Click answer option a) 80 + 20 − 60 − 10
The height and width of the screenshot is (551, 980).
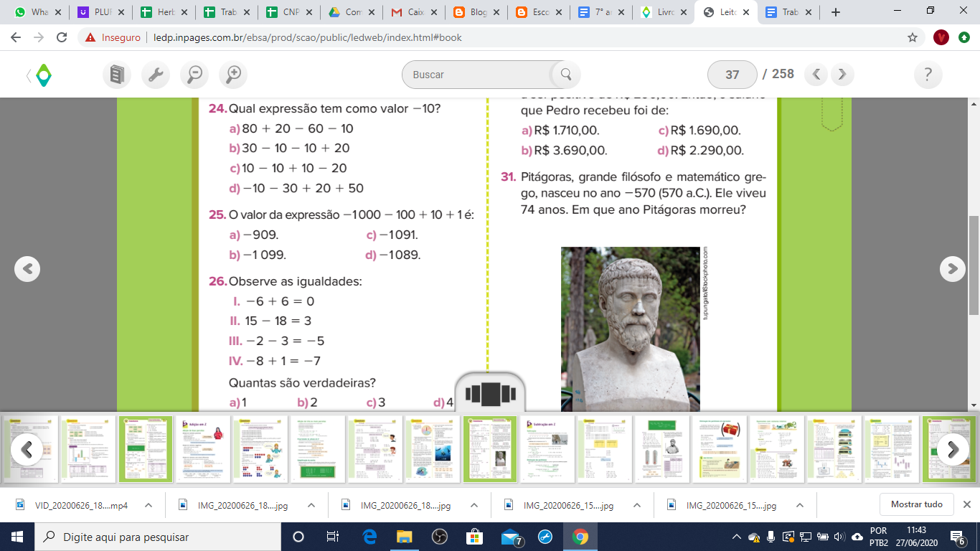pyautogui.click(x=291, y=129)
